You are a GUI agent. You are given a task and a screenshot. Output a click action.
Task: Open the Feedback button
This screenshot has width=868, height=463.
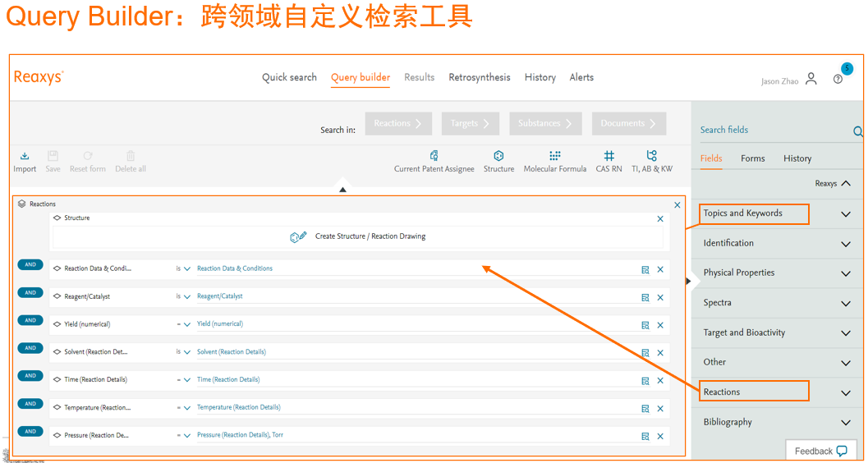(x=821, y=451)
